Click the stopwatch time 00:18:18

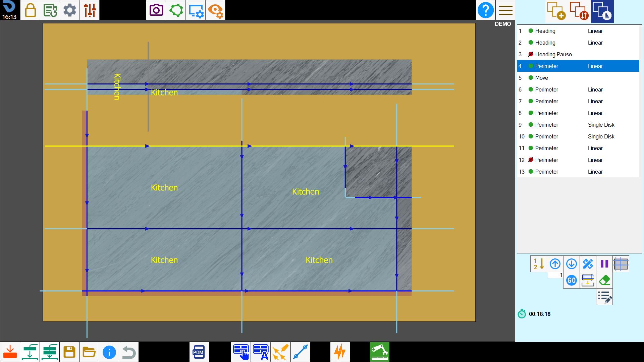[x=540, y=314]
